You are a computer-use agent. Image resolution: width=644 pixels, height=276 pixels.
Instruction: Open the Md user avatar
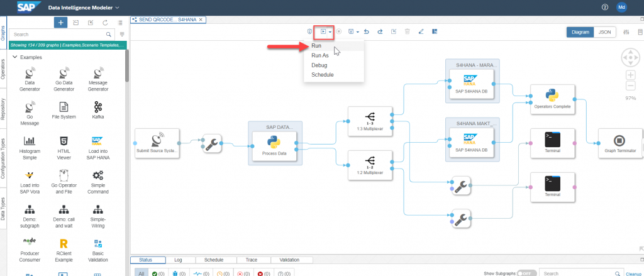(x=621, y=8)
